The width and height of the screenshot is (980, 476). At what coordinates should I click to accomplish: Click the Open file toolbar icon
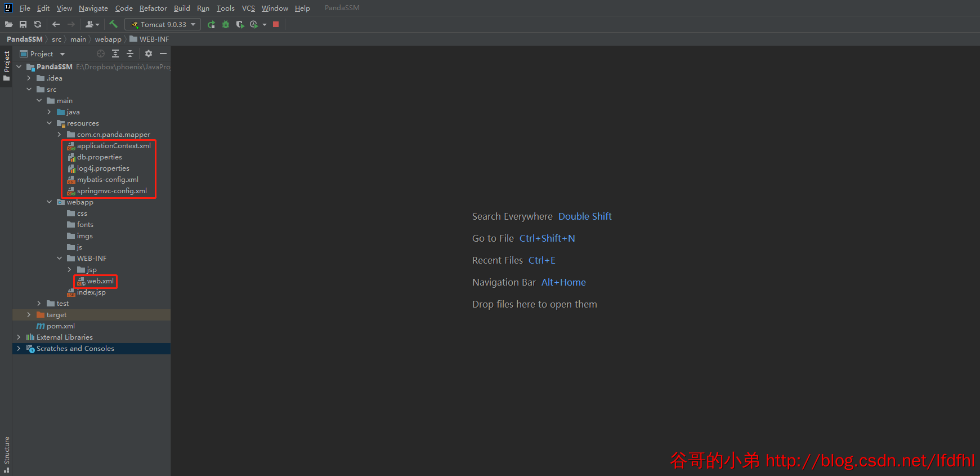(x=8, y=24)
